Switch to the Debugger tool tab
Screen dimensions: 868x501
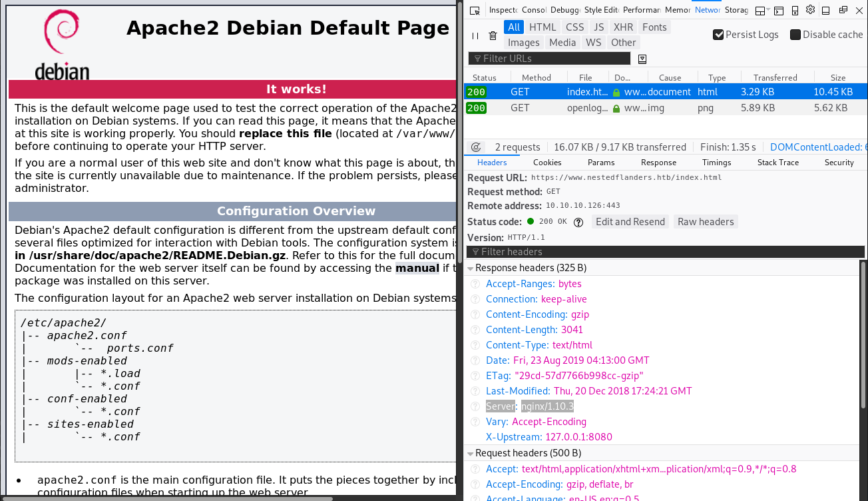(564, 10)
